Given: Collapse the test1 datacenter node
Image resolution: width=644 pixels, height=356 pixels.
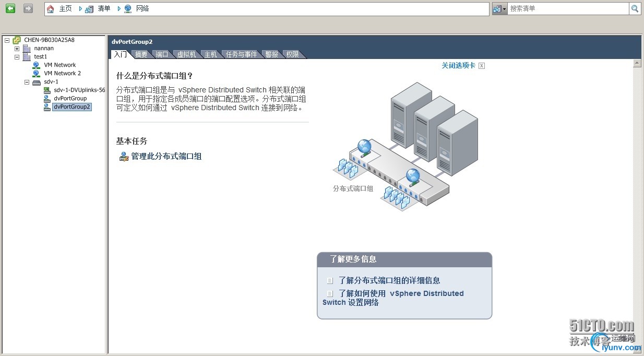Looking at the screenshot, I should click(x=17, y=57).
